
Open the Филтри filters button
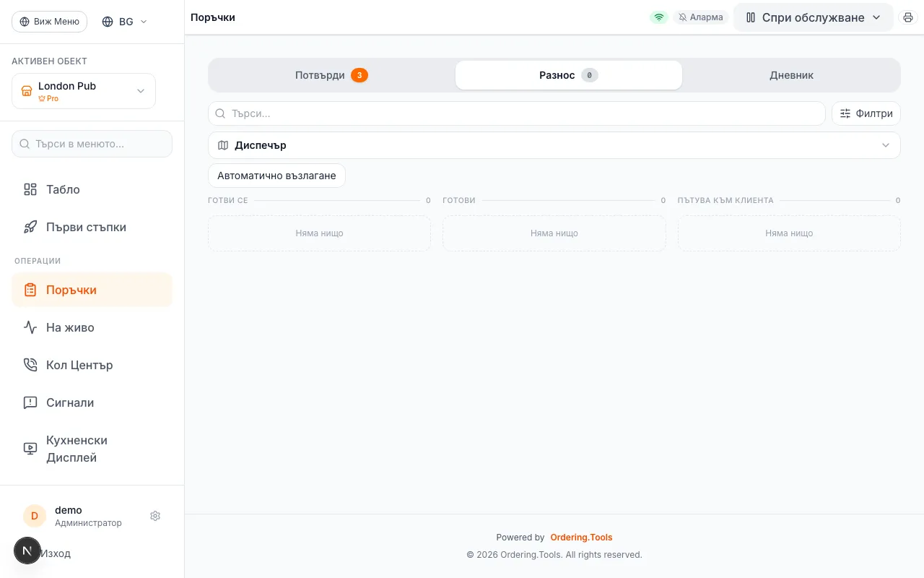pyautogui.click(x=866, y=113)
